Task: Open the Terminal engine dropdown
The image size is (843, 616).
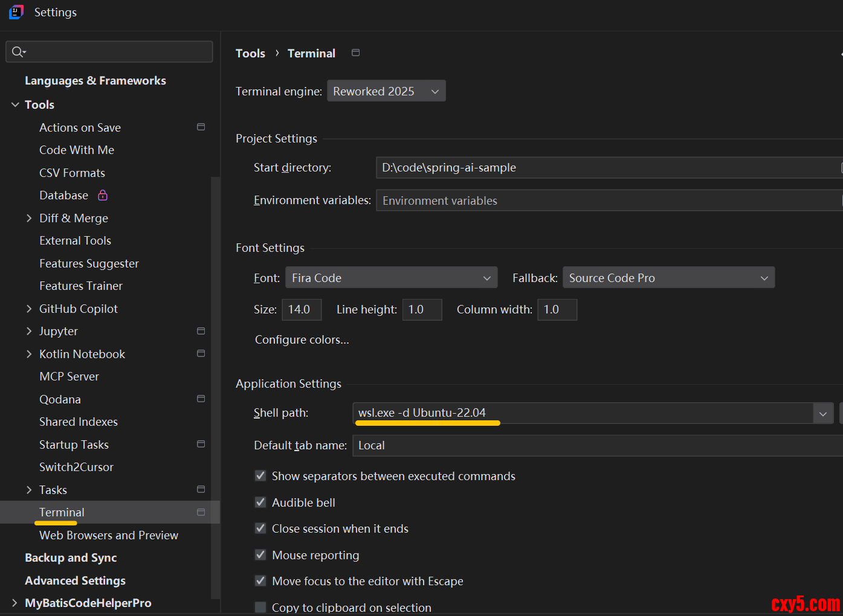Action: 386,91
